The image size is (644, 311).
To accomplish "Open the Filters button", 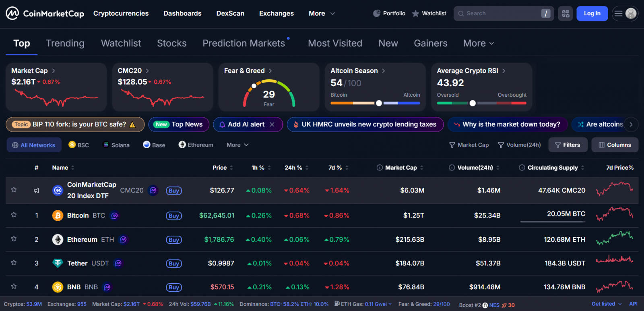I will tap(568, 145).
